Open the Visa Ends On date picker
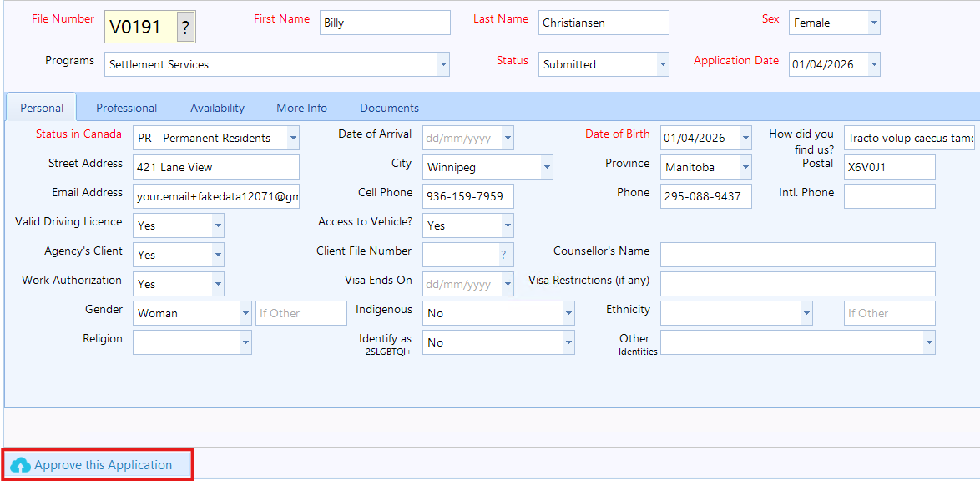This screenshot has width=980, height=481. pyautogui.click(x=508, y=284)
